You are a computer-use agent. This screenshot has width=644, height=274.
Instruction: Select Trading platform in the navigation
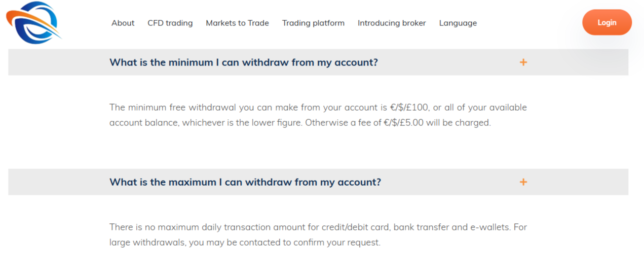coord(313,23)
